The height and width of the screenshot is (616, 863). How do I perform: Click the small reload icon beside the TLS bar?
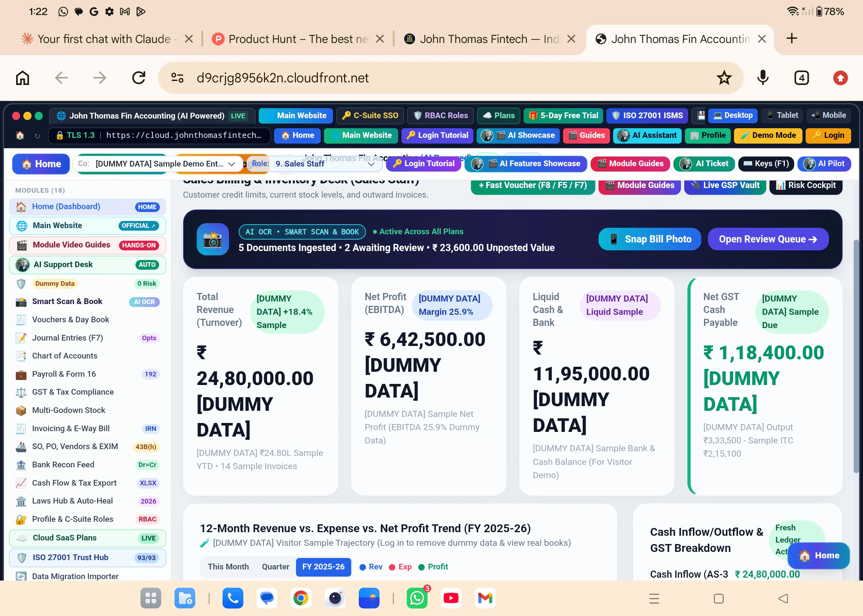(x=37, y=135)
